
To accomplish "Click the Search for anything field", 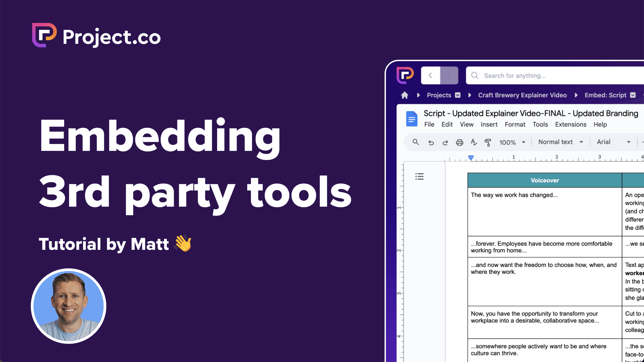I will pyautogui.click(x=555, y=76).
